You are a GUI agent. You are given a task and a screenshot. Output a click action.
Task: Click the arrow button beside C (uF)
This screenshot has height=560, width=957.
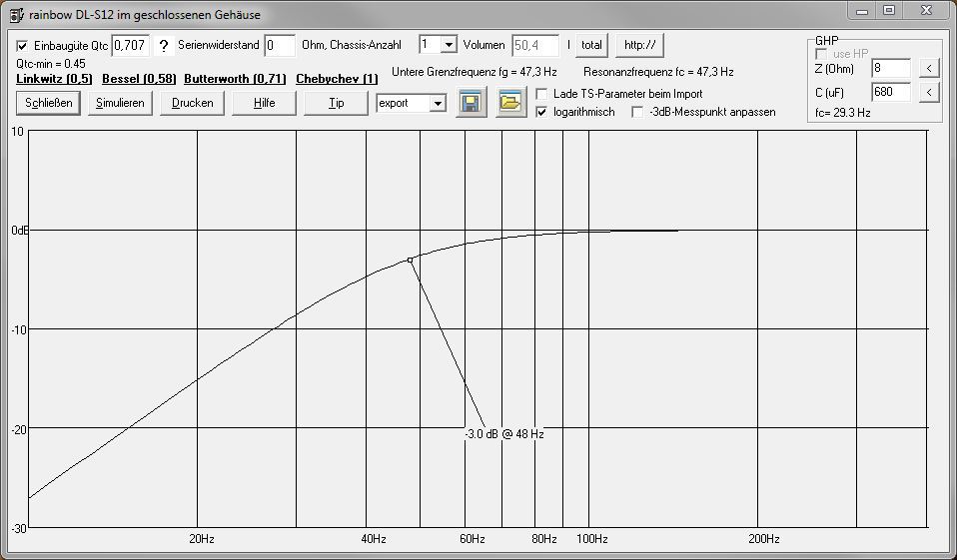pyautogui.click(x=929, y=92)
